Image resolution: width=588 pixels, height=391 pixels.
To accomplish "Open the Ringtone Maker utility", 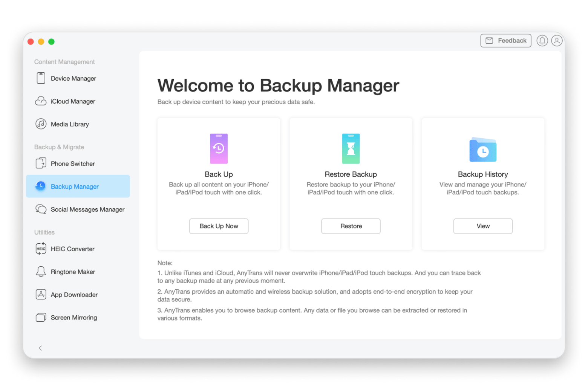I will tap(78, 272).
